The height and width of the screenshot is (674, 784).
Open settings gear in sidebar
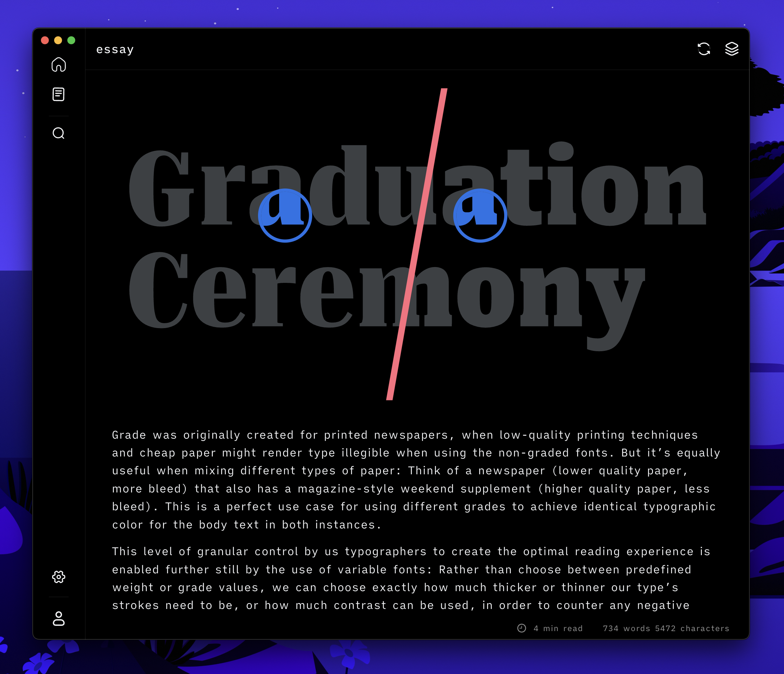59,577
